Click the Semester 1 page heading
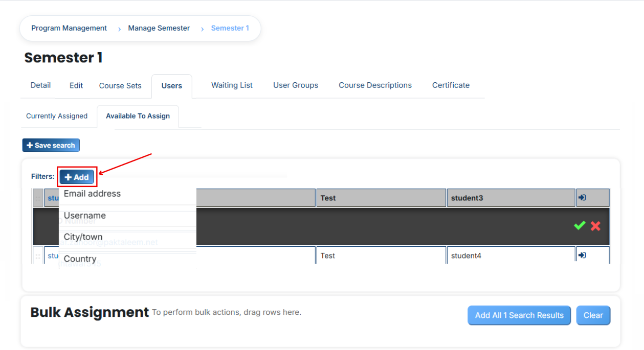 (x=63, y=58)
